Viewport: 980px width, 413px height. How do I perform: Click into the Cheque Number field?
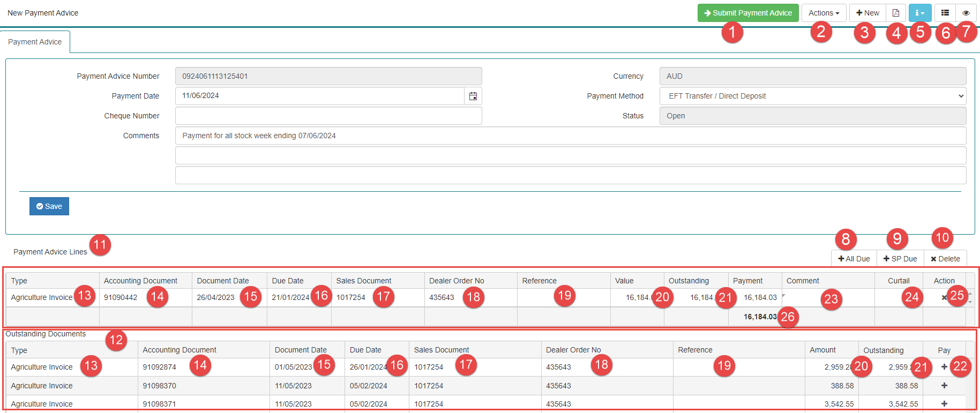point(328,116)
